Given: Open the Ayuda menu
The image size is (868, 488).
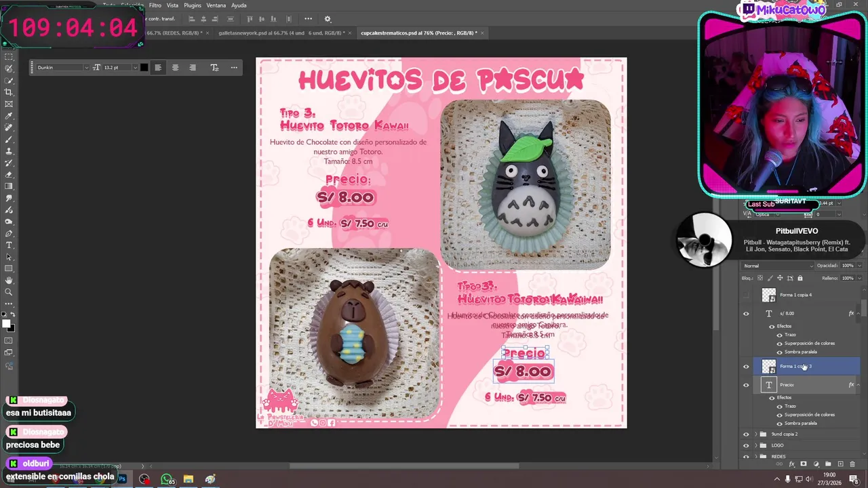Looking at the screenshot, I should pyautogui.click(x=239, y=5).
